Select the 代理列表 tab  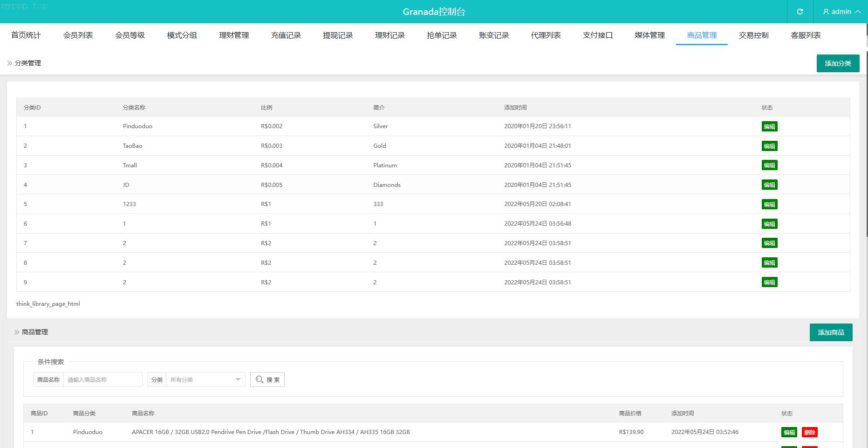[x=546, y=35]
